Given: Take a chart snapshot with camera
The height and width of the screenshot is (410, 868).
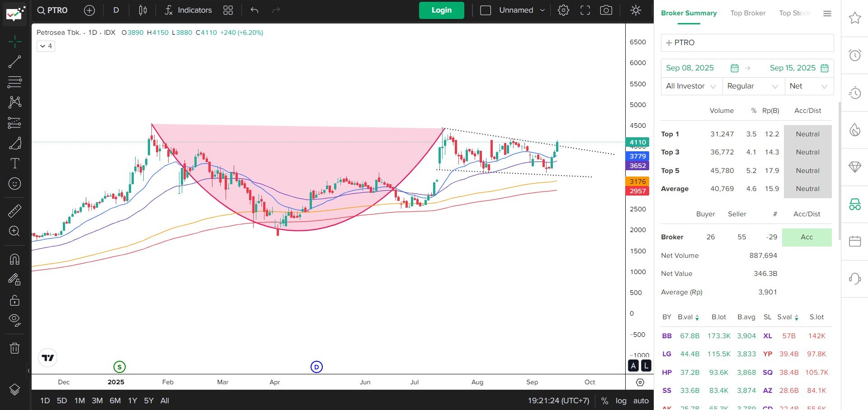Looking at the screenshot, I should pyautogui.click(x=606, y=10).
